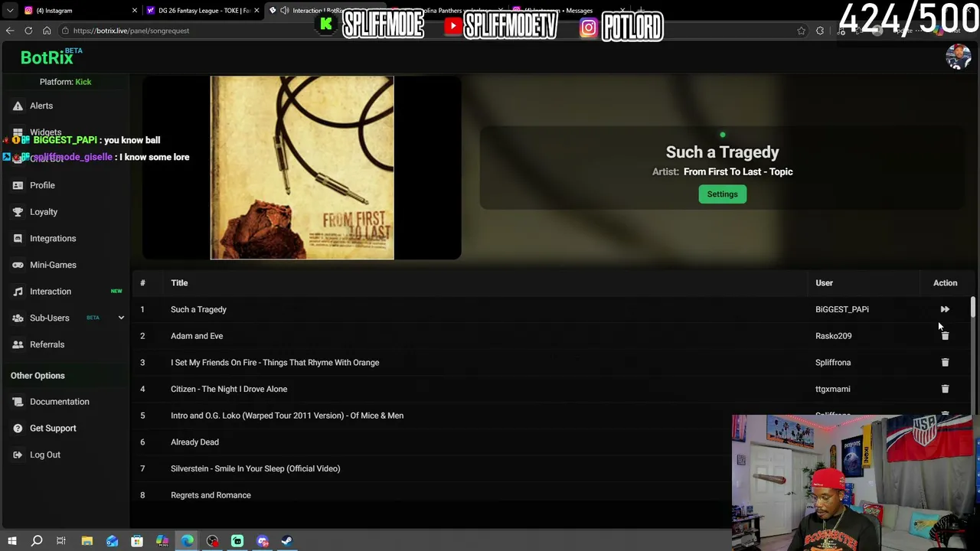The width and height of the screenshot is (980, 551).
Task: Select the Intro and O.G. Loko song row
Action: coord(287,416)
